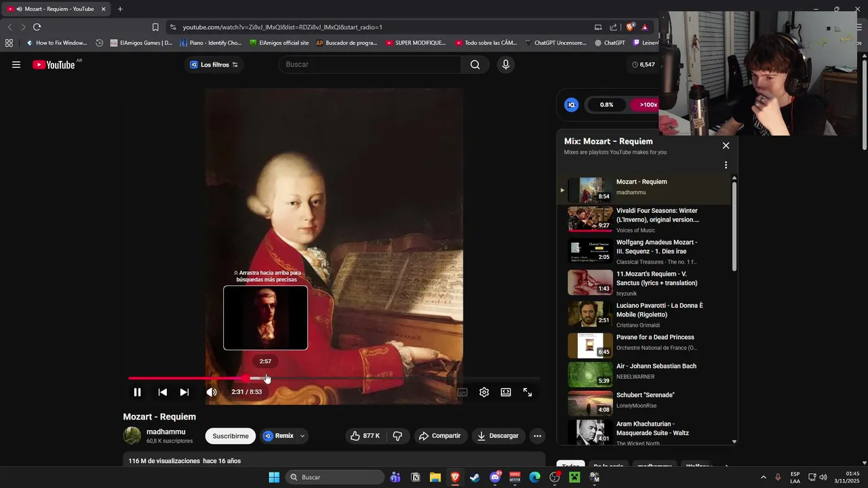Open the madhammu channel name link
This screenshot has height=488, width=868.
click(165, 432)
